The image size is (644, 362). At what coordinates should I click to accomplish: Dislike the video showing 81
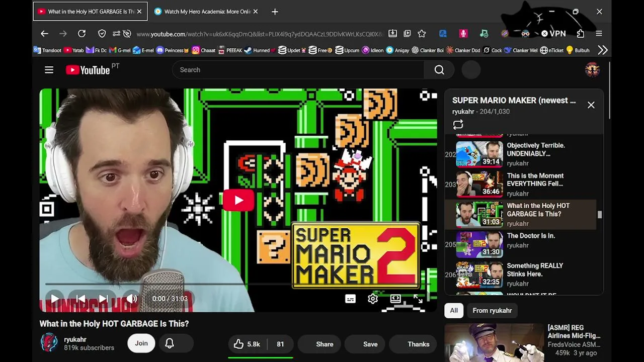(280, 344)
